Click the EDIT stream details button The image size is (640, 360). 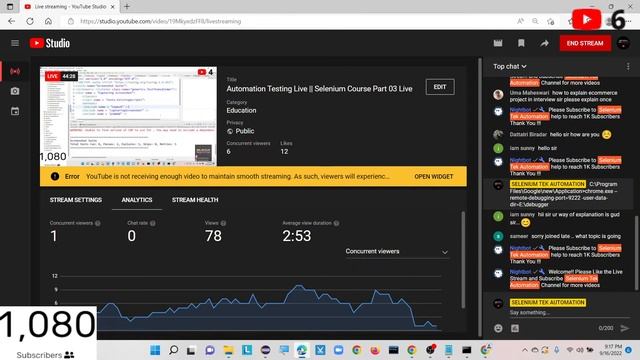click(440, 87)
